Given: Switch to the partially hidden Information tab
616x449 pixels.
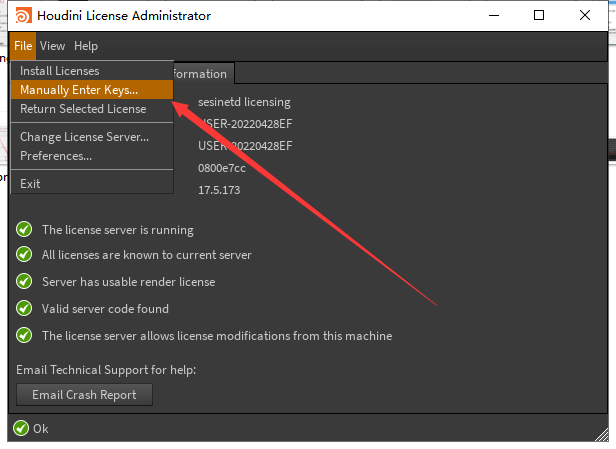Looking at the screenshot, I should [204, 74].
